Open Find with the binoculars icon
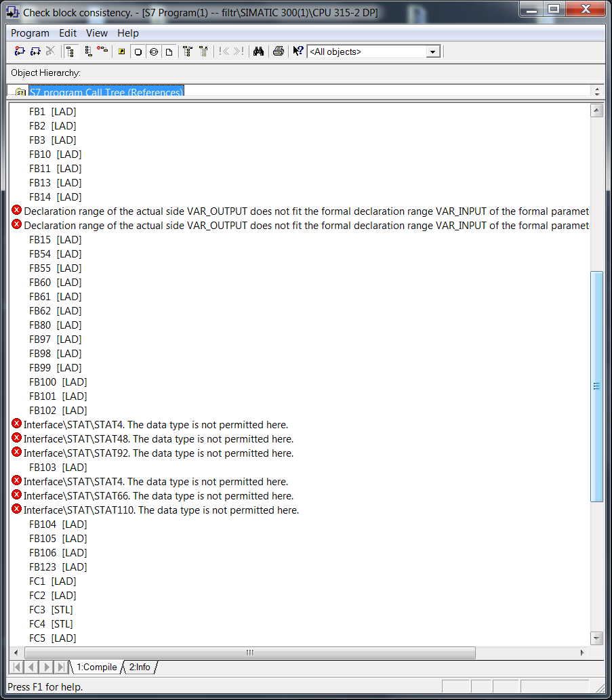 tap(258, 52)
